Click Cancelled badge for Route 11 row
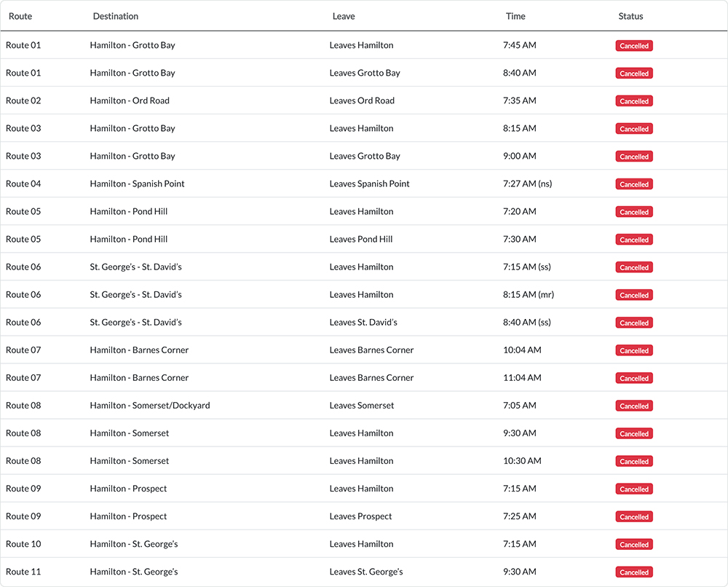Image resolution: width=728 pixels, height=587 pixels. 634,572
